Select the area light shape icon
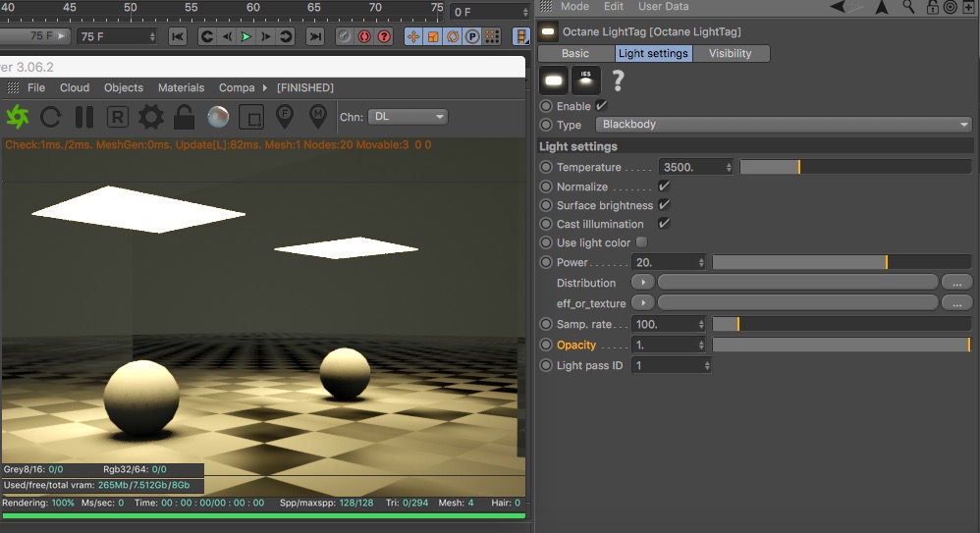This screenshot has height=533, width=980. tap(553, 80)
